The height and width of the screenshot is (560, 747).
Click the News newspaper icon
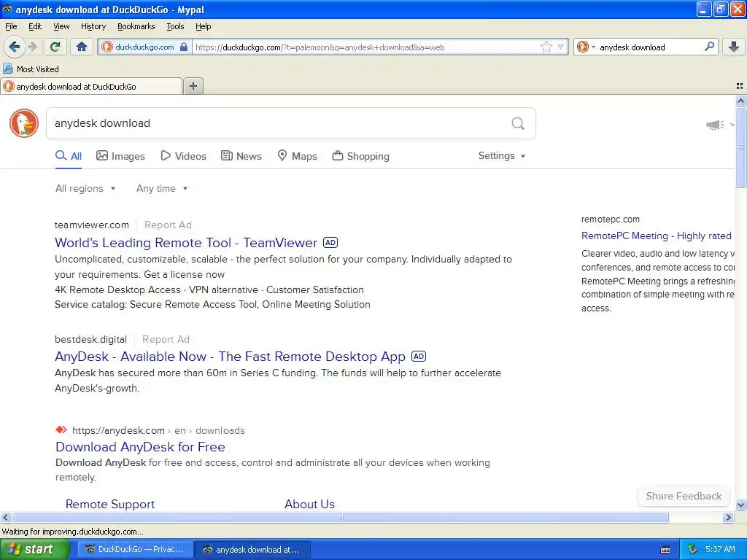click(x=226, y=156)
